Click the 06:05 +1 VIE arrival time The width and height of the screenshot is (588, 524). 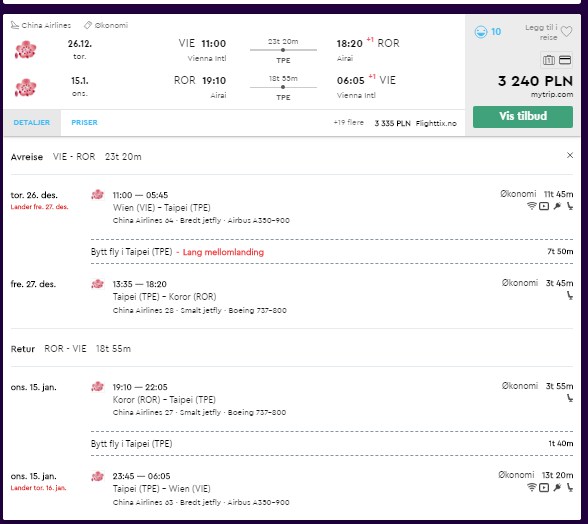(366, 80)
